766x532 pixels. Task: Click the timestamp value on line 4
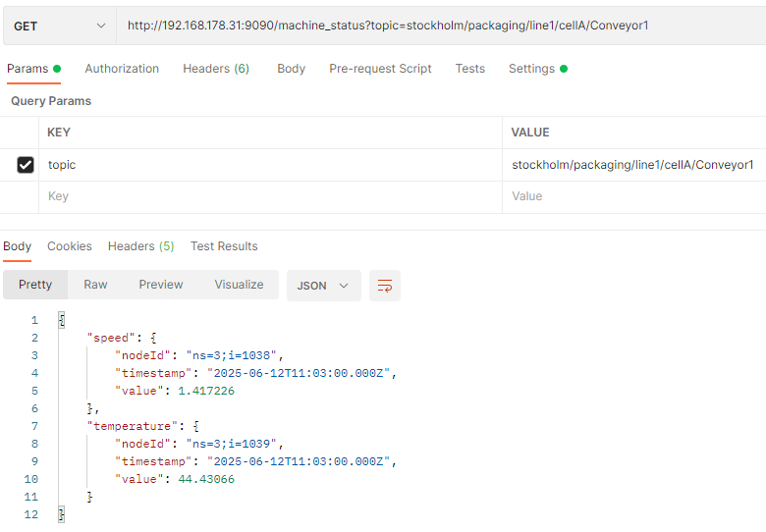tap(299, 373)
